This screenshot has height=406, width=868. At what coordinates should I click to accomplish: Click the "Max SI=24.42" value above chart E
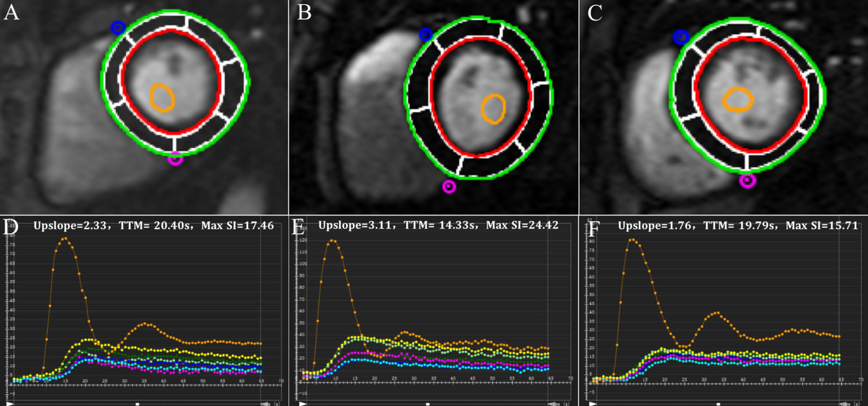pyautogui.click(x=522, y=225)
